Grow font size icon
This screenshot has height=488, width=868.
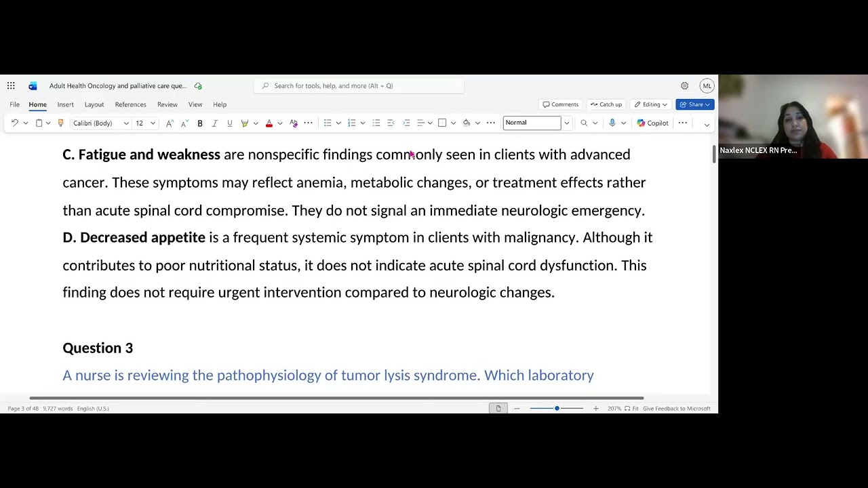tap(170, 123)
